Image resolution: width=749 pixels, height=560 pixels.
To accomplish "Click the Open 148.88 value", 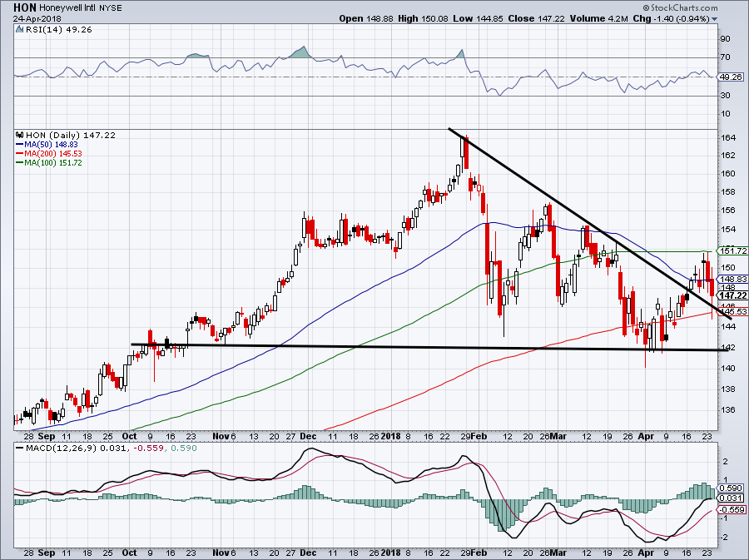I will point(366,18).
